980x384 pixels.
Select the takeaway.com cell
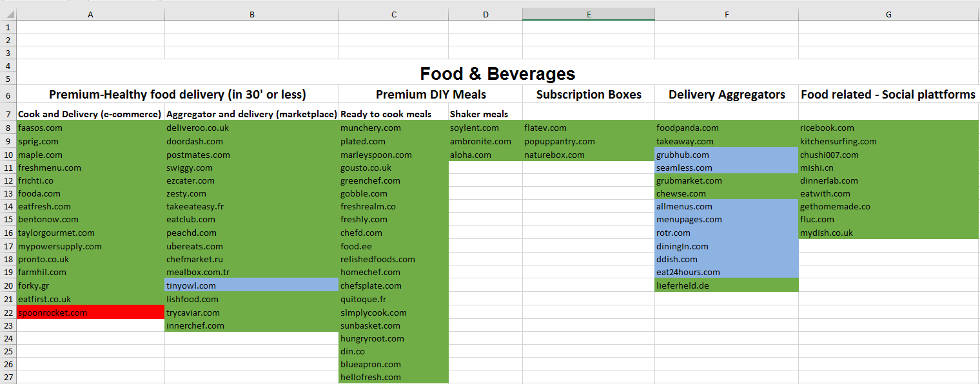point(727,141)
